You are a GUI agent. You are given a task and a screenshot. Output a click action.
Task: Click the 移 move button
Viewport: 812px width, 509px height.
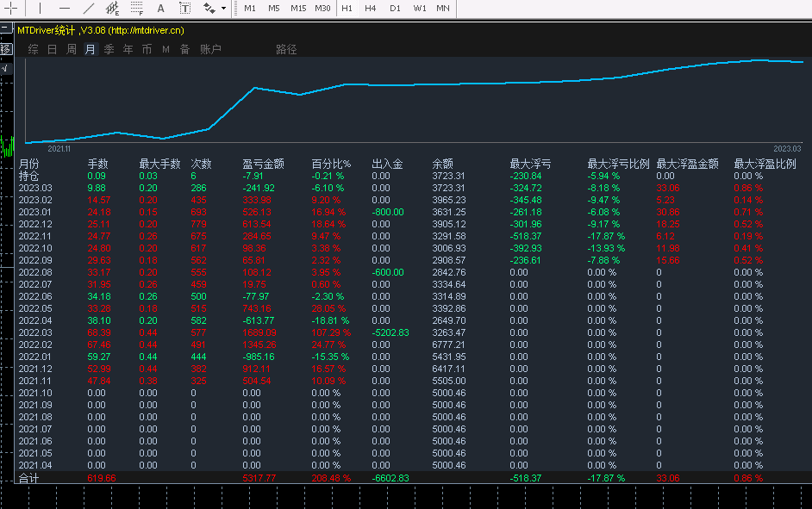(x=6, y=49)
